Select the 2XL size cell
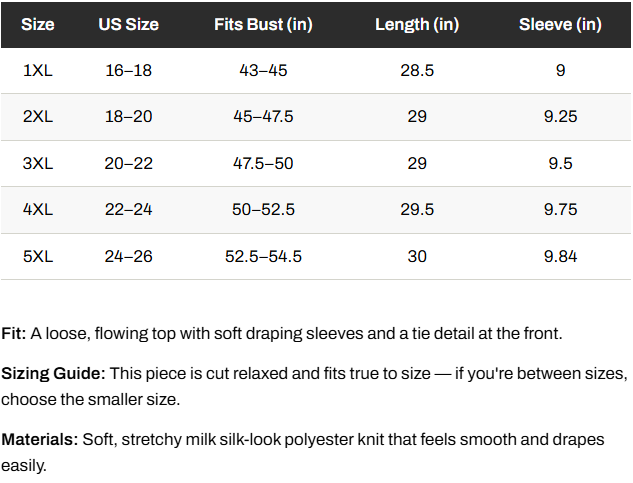This screenshot has height=483, width=633. coord(38,117)
